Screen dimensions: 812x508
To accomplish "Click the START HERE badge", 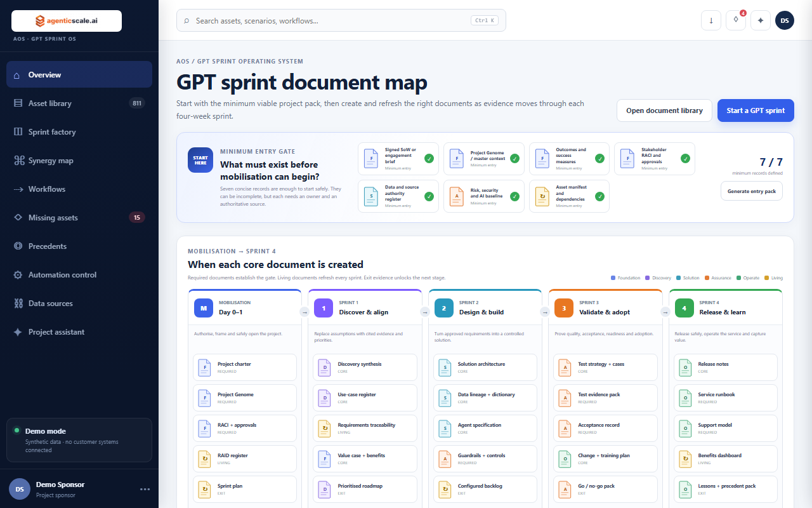I will pos(200,160).
